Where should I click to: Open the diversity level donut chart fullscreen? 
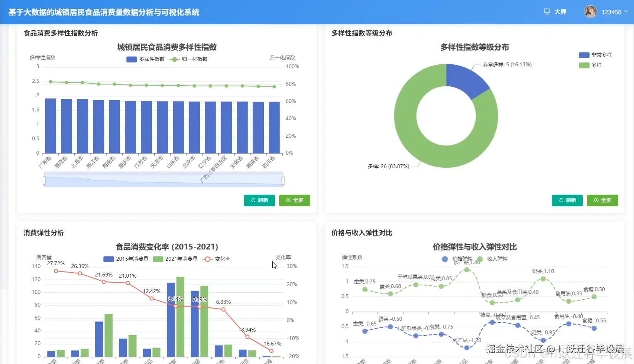pos(602,201)
